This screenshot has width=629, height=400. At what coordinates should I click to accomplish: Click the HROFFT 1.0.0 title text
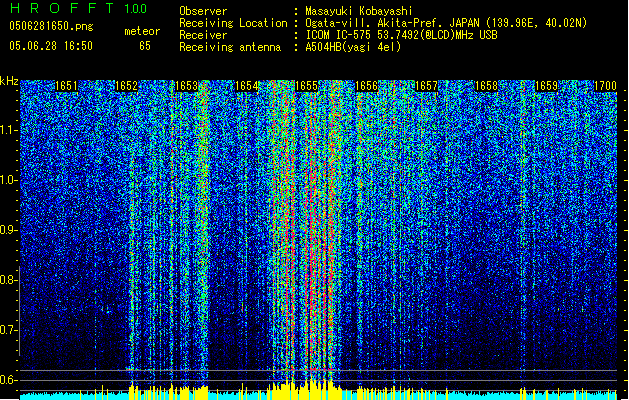click(x=79, y=8)
